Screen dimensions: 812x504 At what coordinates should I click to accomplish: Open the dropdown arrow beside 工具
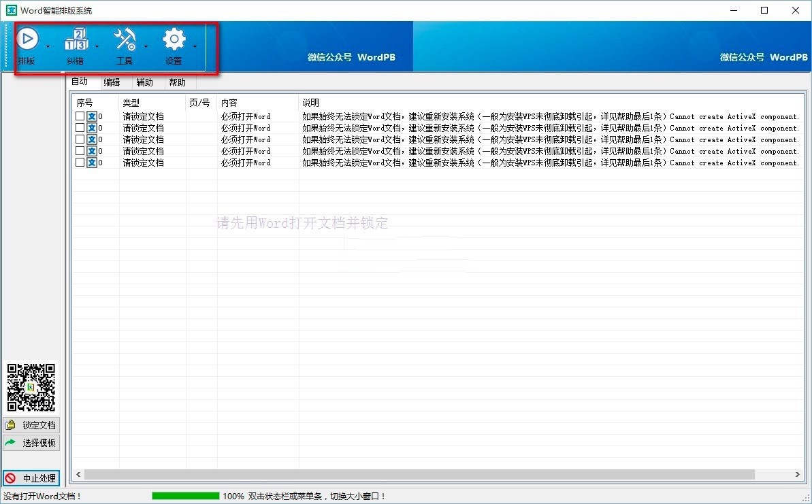click(146, 46)
